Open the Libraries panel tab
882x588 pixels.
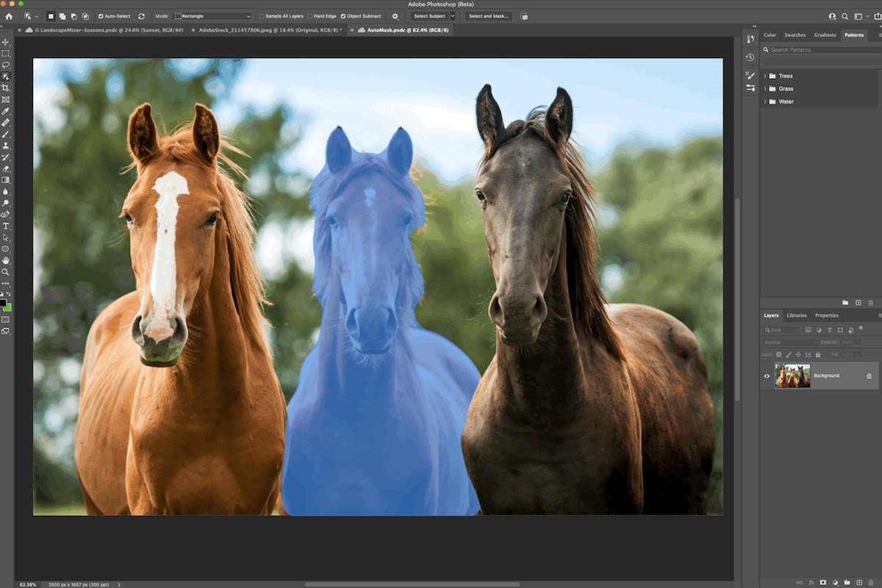(797, 315)
